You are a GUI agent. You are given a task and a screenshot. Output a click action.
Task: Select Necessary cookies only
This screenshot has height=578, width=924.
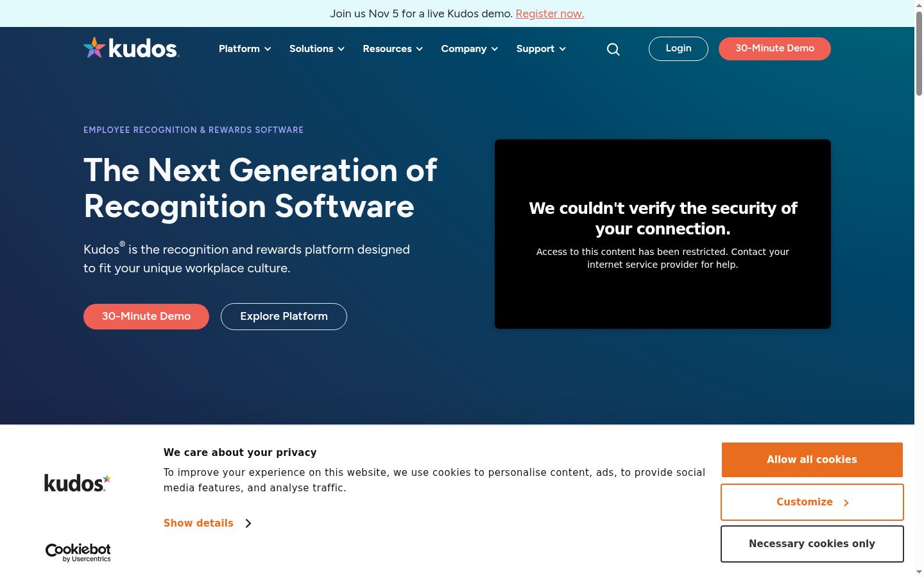pos(812,544)
